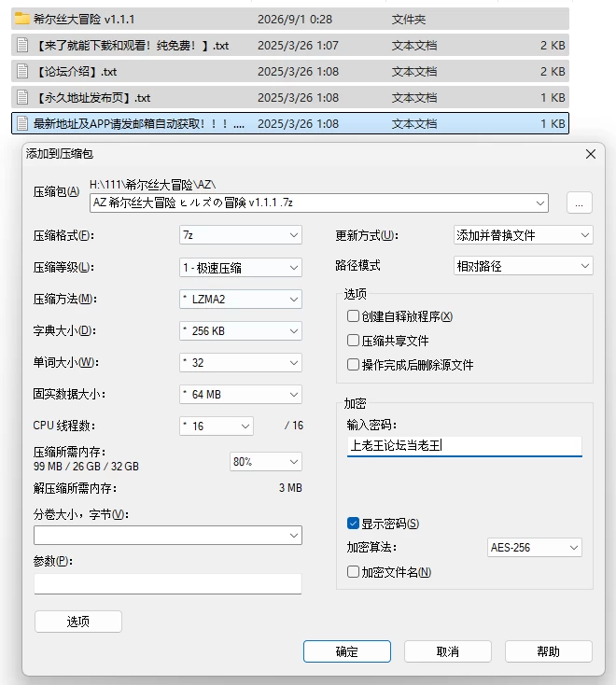Click file icon of 最新地址及APP请发邮箱自动获取 row
This screenshot has width=616, height=685.
[x=21, y=123]
